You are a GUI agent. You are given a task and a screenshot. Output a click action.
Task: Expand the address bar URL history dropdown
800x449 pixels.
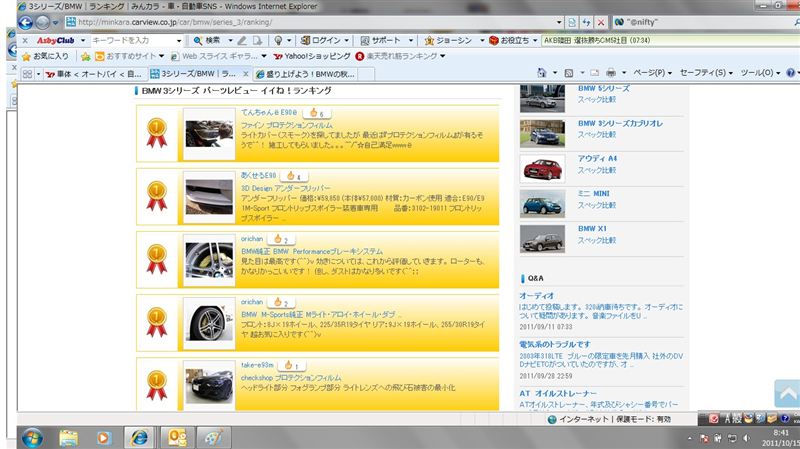coord(559,22)
